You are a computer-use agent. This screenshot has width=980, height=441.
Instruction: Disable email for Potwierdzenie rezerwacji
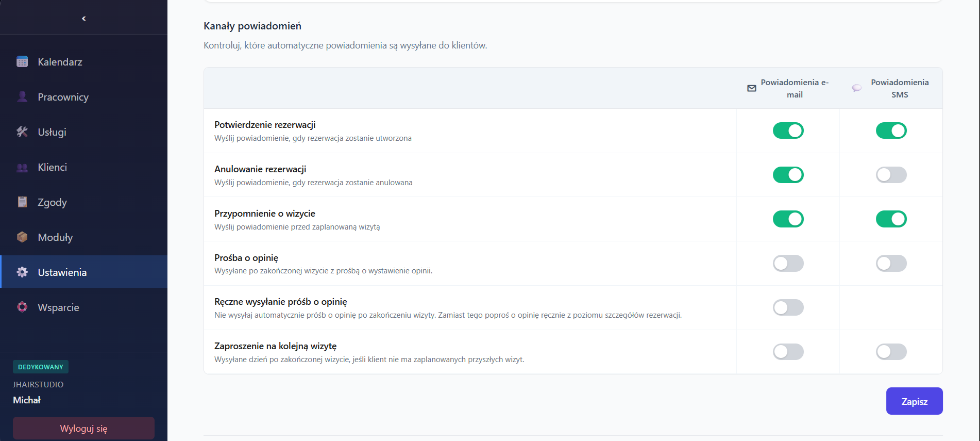[x=788, y=131]
